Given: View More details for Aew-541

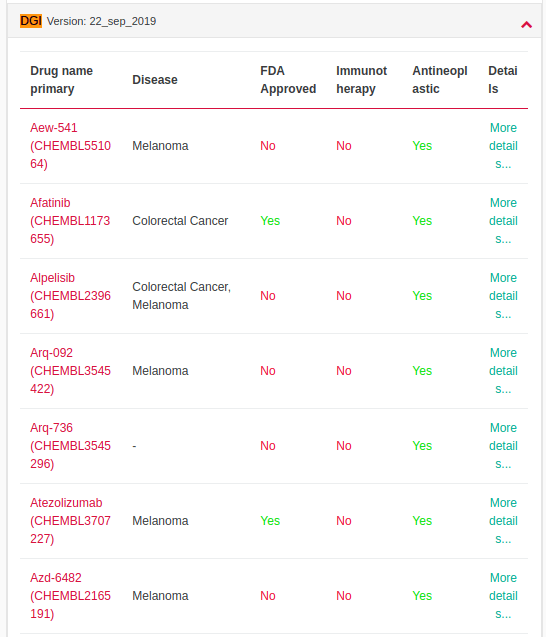Looking at the screenshot, I should [x=503, y=146].
